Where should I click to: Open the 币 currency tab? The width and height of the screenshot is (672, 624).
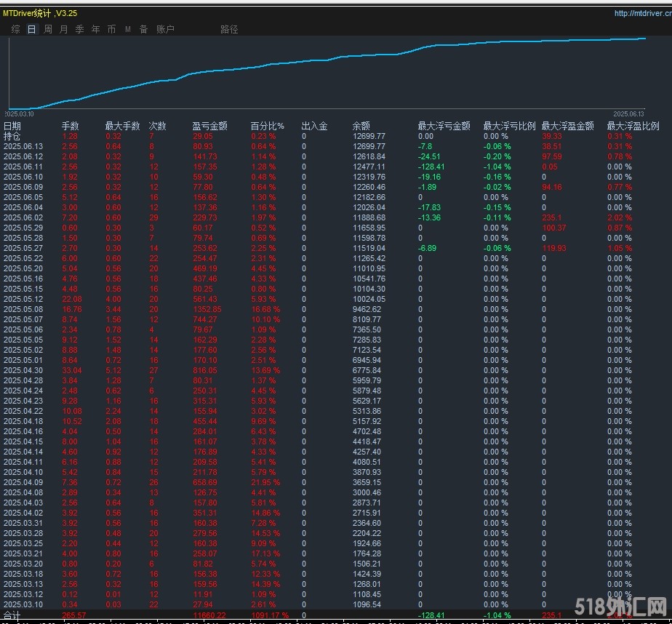[x=111, y=29]
